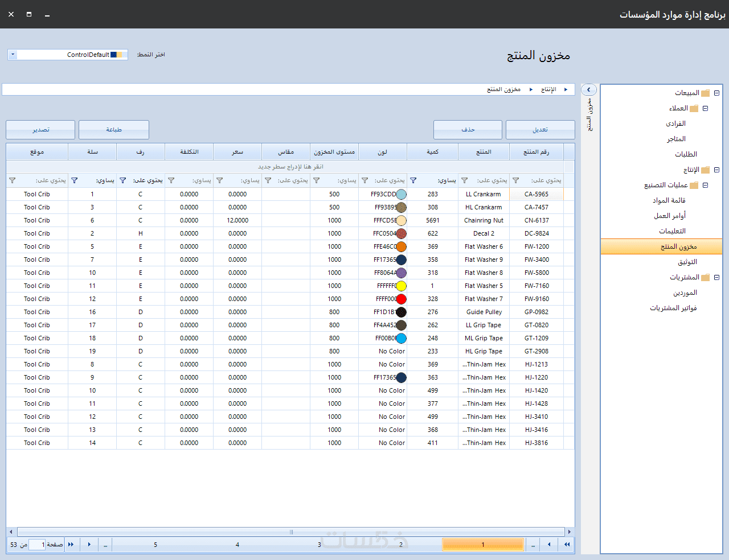
Task: Click the folder icon beside 'المبيعات'
Action: (706, 93)
